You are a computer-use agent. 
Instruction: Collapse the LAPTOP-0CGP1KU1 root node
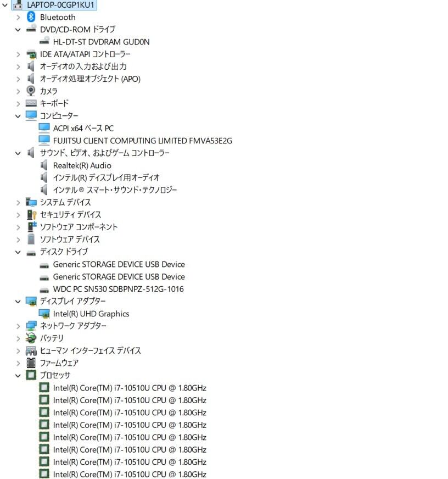coord(5,5)
